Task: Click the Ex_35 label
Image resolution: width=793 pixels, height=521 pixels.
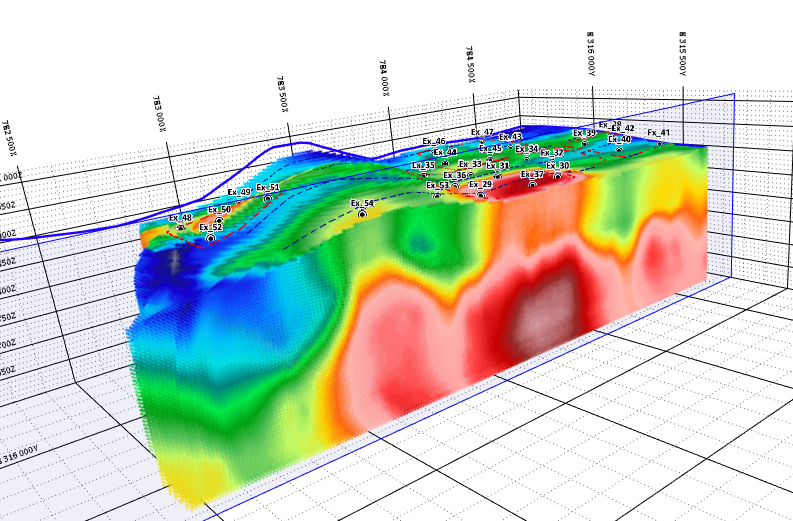Action: pos(423,165)
